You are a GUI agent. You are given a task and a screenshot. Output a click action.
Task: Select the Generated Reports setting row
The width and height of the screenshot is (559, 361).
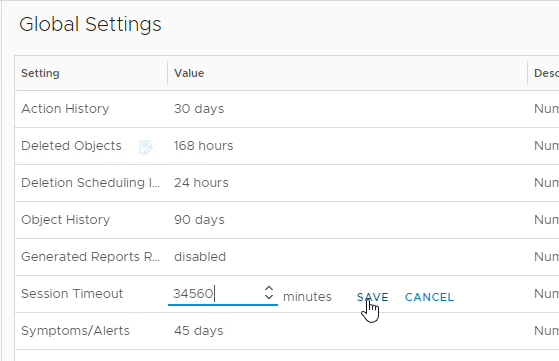pos(287,257)
